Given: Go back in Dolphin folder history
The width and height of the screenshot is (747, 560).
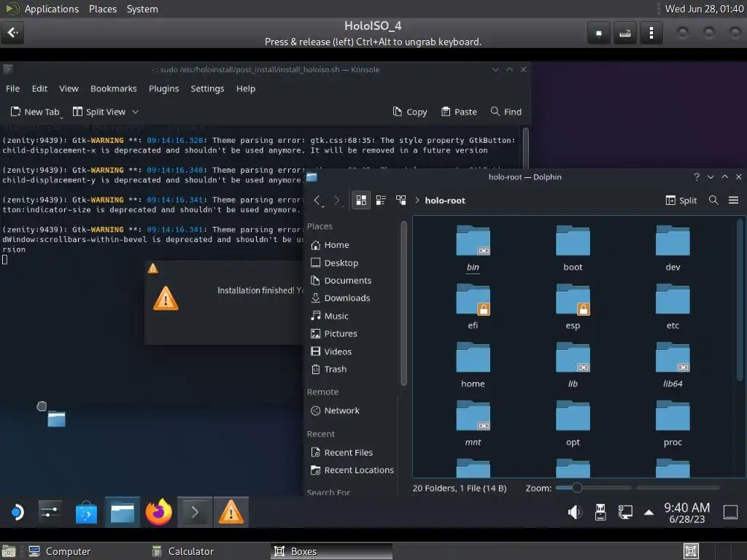Looking at the screenshot, I should pos(317,201).
